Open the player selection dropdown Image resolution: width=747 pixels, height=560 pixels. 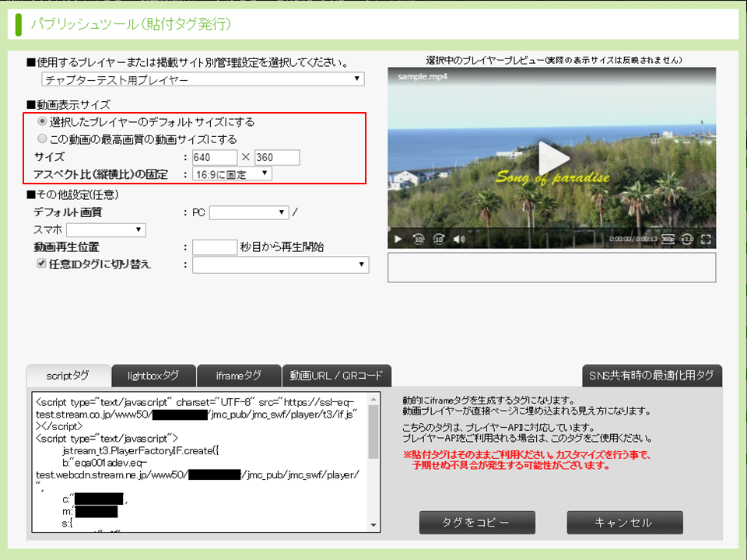(203, 79)
